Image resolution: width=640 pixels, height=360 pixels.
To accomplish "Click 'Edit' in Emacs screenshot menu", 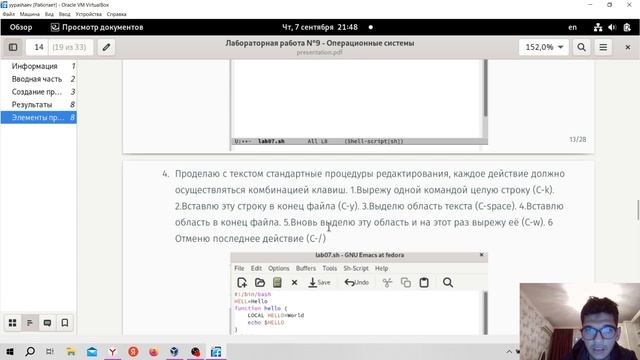I will click(256, 269).
